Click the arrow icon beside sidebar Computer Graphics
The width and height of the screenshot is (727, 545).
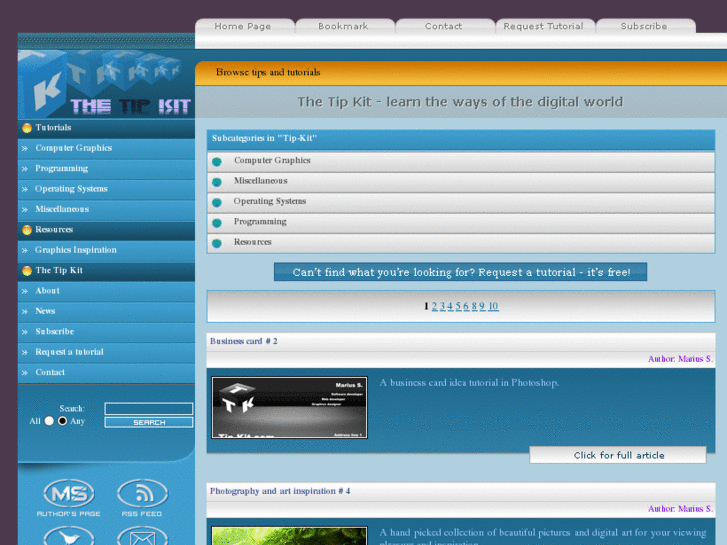point(25,148)
